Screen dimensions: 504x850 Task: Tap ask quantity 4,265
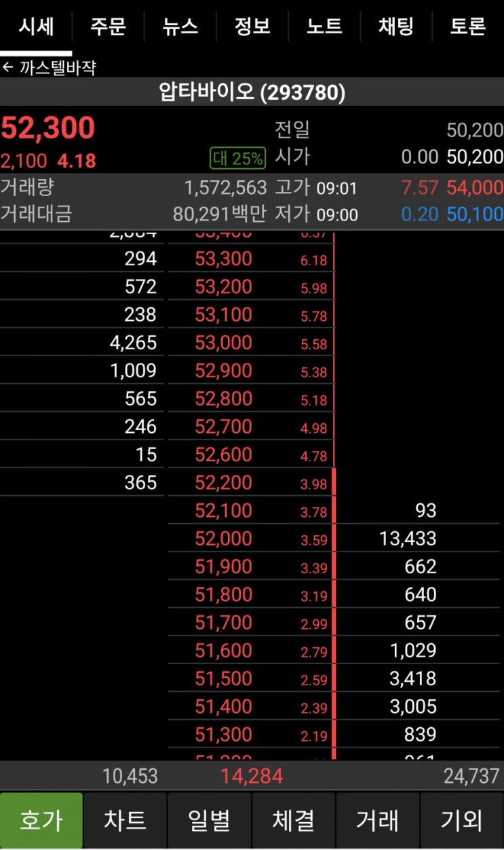pyautogui.click(x=133, y=343)
